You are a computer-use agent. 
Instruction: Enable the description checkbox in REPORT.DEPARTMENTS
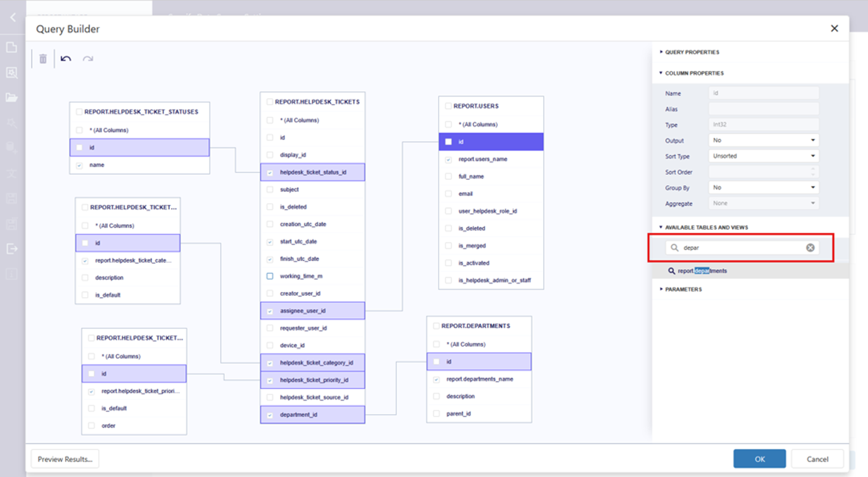436,396
